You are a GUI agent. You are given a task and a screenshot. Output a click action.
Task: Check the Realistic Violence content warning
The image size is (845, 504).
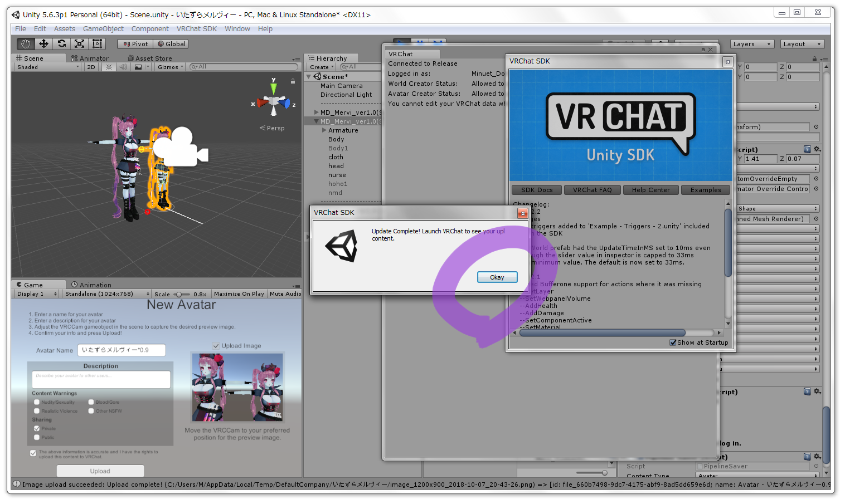(37, 411)
